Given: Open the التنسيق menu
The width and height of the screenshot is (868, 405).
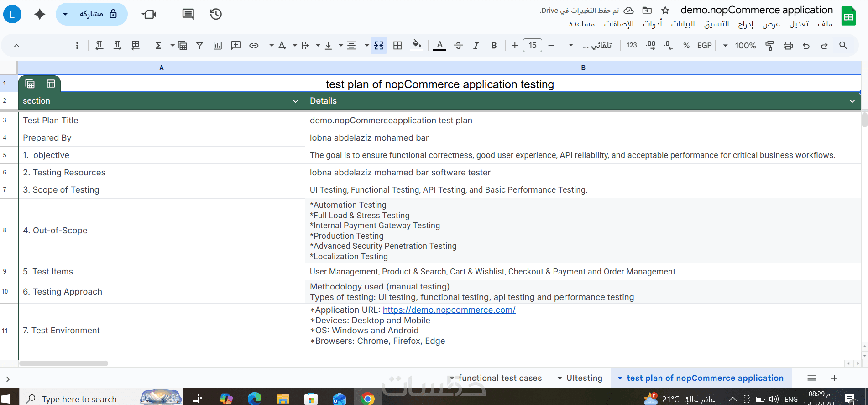Looking at the screenshot, I should coord(716,24).
